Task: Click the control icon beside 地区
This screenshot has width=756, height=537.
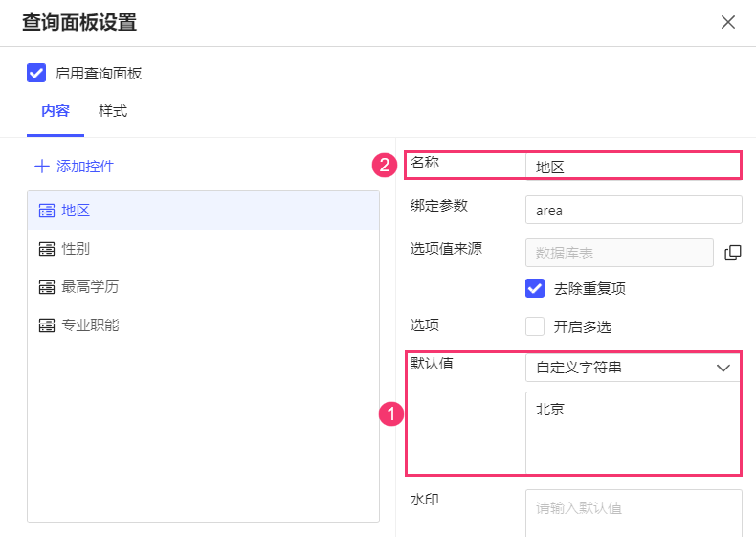Action: pos(46,211)
